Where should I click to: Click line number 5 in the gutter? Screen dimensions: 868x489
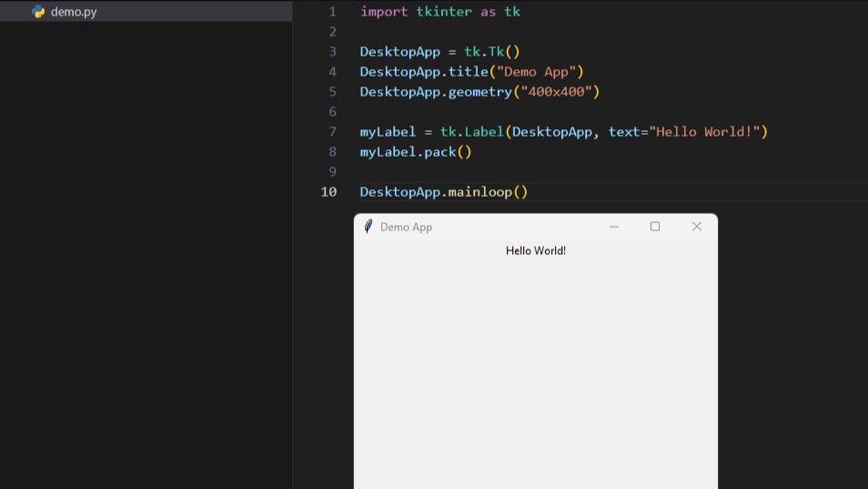(332, 92)
